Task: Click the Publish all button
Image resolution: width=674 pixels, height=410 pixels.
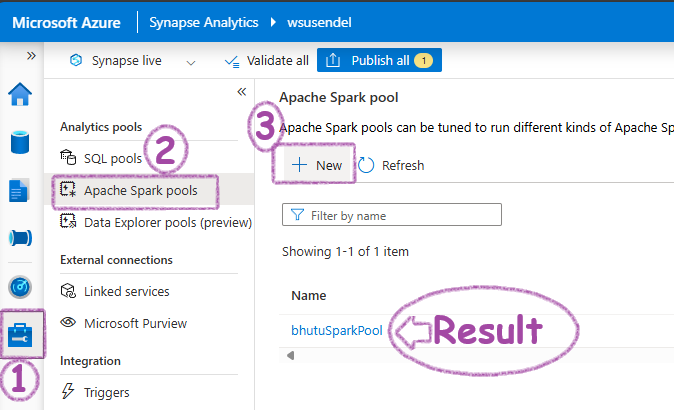Action: point(379,60)
